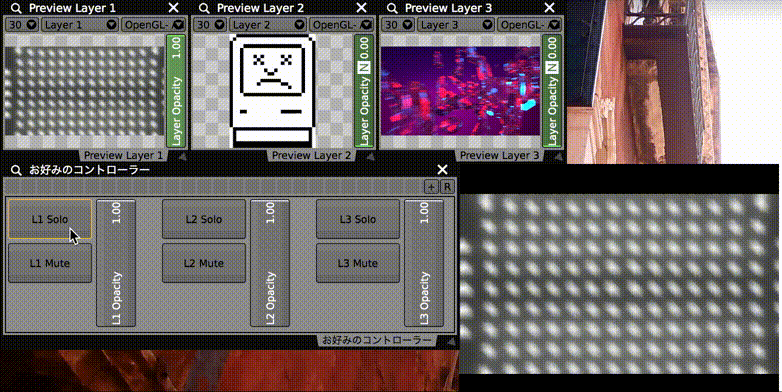Click resize corner triangle of Preview Layer 1

(x=182, y=157)
